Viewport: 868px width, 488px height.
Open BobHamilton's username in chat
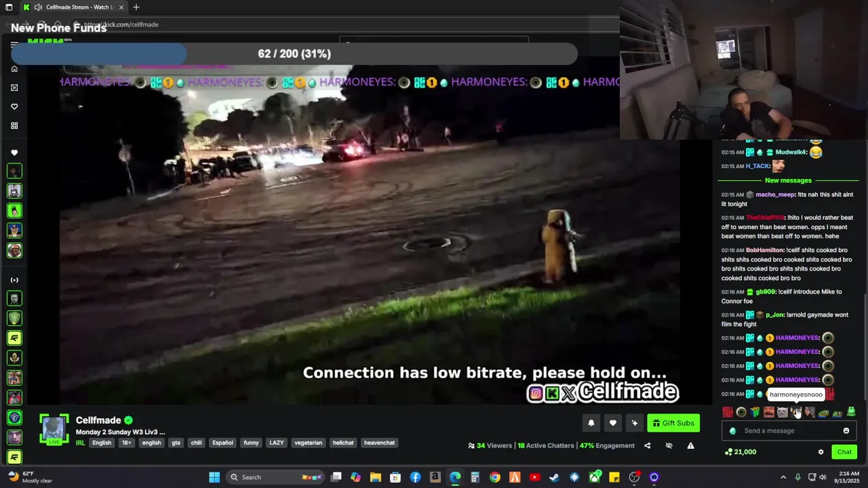(x=764, y=250)
